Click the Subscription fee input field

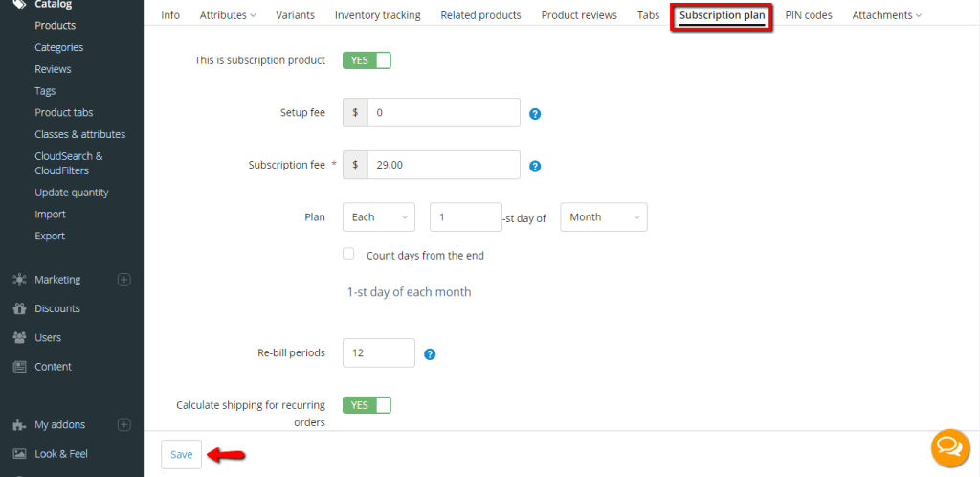444,165
